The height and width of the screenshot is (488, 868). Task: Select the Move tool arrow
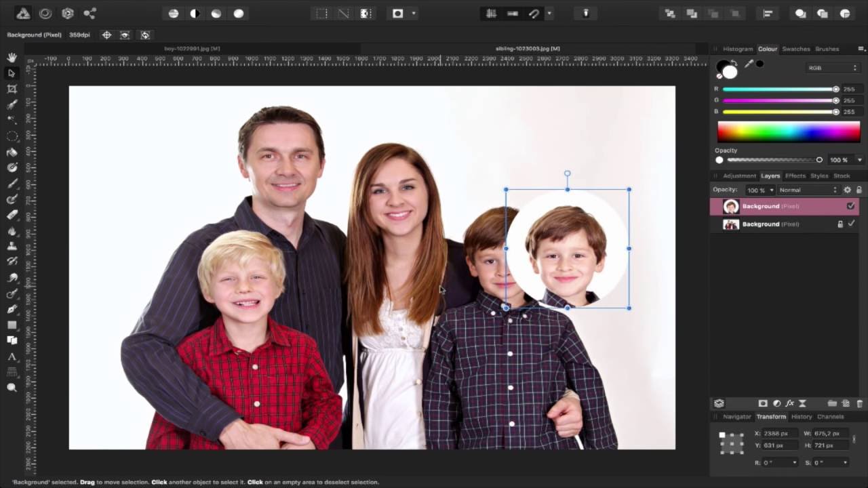pyautogui.click(x=12, y=73)
